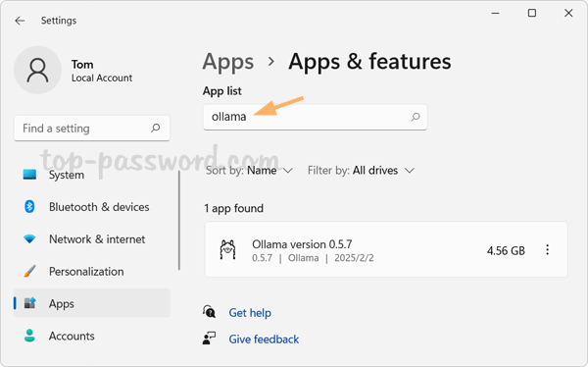Click the Apps & features heading
The width and height of the screenshot is (588, 367).
[x=369, y=62]
